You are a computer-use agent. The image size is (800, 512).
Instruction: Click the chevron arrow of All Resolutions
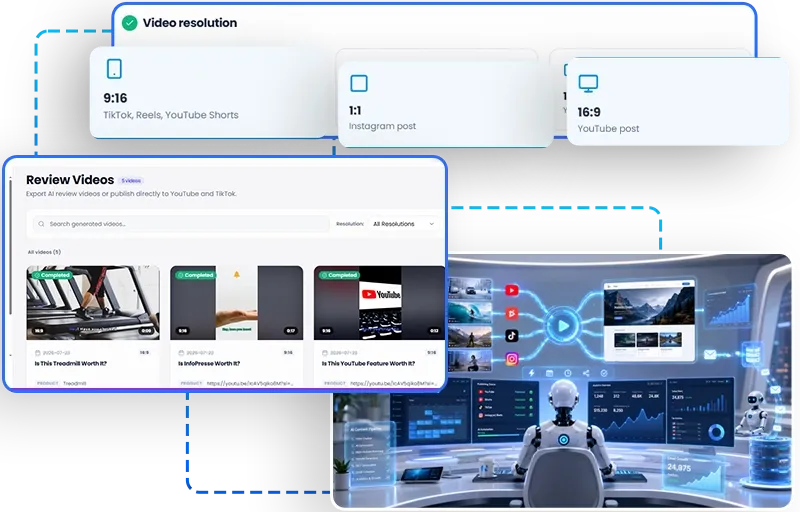[432, 224]
